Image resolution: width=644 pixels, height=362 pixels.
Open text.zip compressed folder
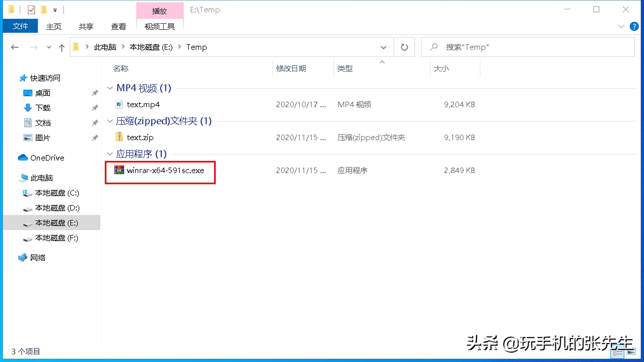140,137
